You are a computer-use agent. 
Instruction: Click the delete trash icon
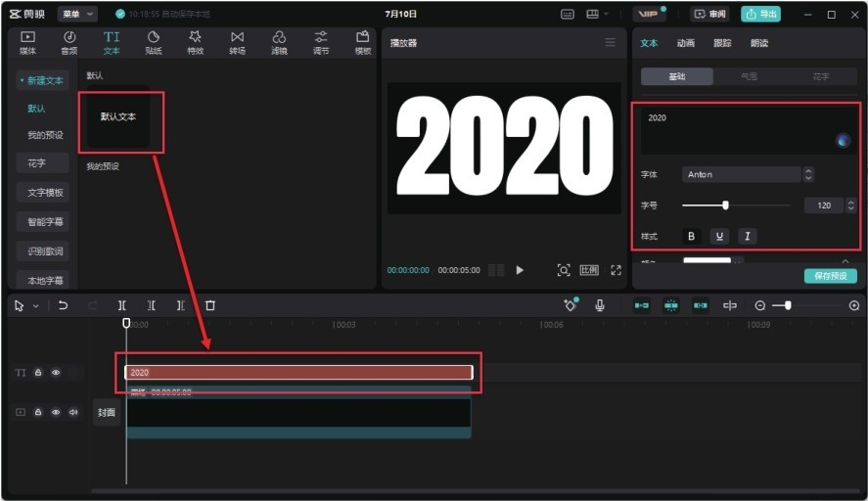pos(210,305)
